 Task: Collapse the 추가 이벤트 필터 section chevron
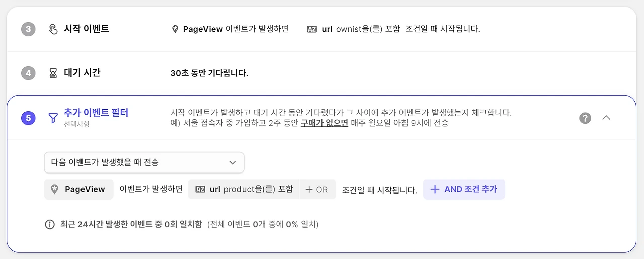click(606, 118)
